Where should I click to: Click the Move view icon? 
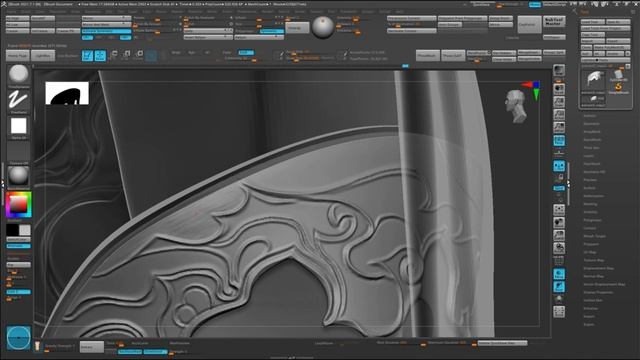559,222
